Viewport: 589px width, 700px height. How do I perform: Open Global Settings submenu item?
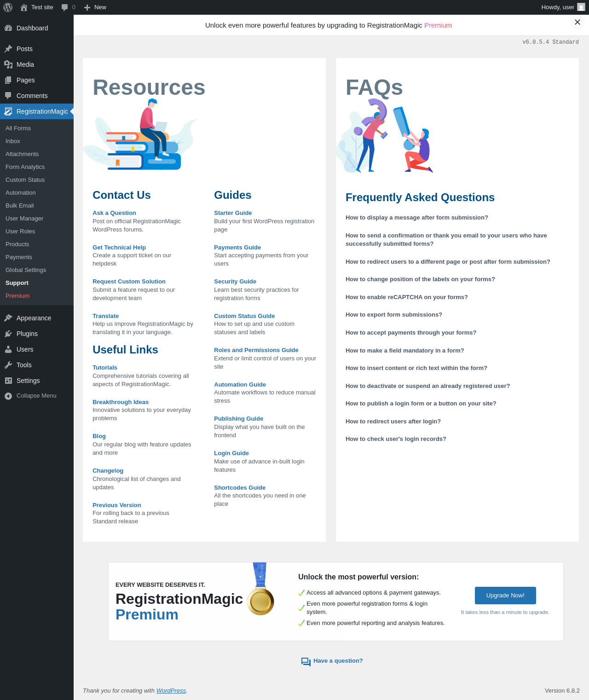pyautogui.click(x=26, y=270)
